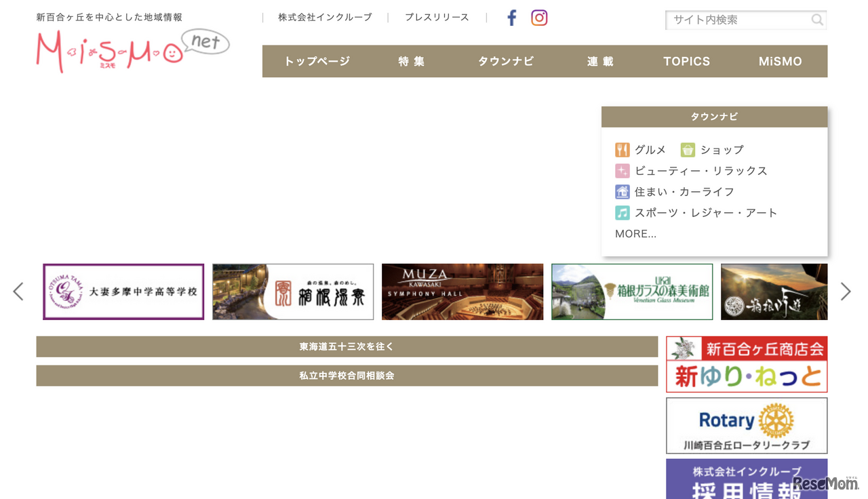
Task: Click the グルメ fork-and-knife icon
Action: click(623, 150)
